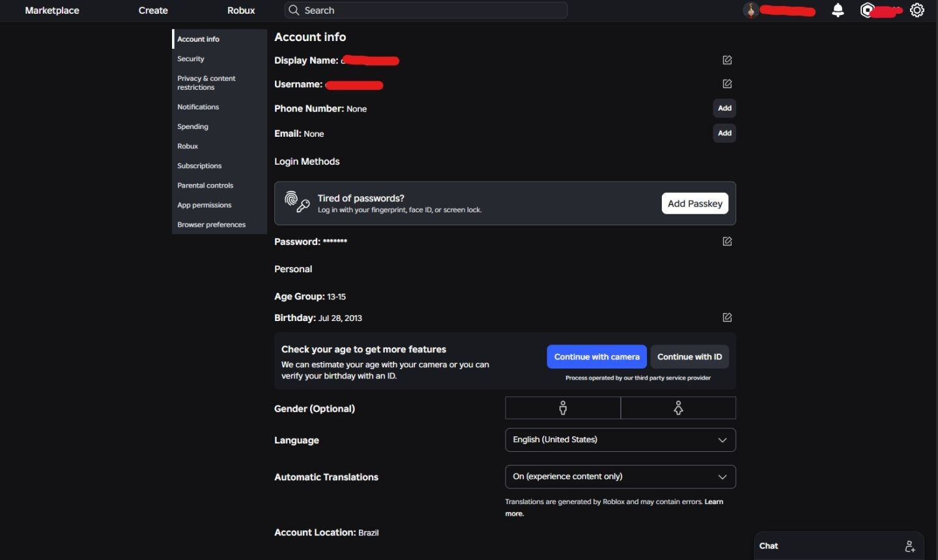
Task: Switch to the Security tab
Action: 220,59
